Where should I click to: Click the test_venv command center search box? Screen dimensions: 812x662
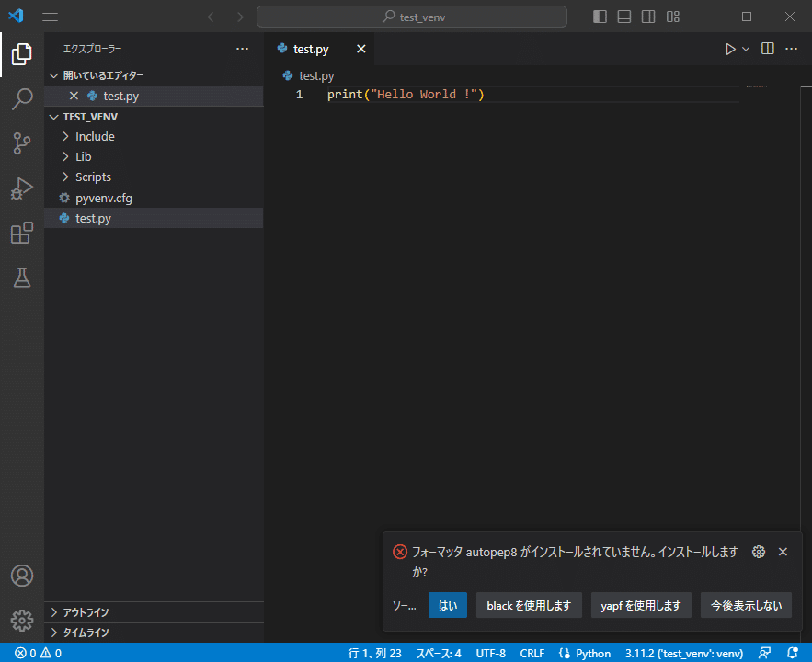(412, 17)
